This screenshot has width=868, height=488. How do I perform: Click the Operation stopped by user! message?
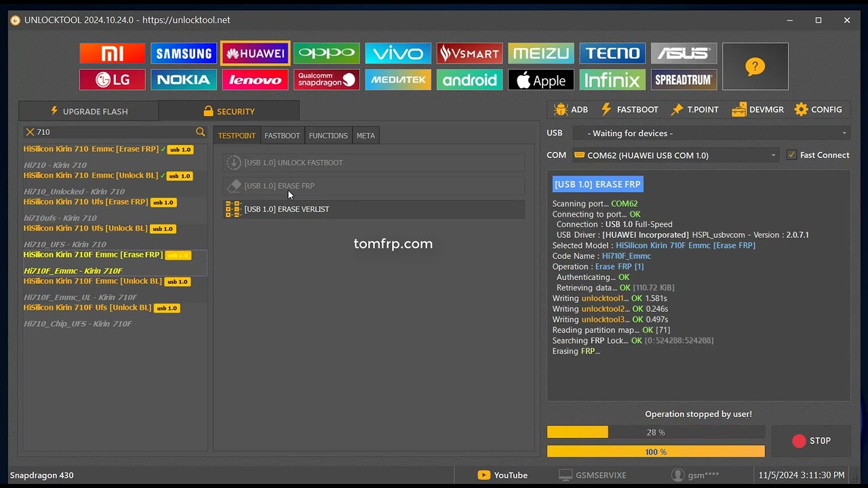(698, 414)
